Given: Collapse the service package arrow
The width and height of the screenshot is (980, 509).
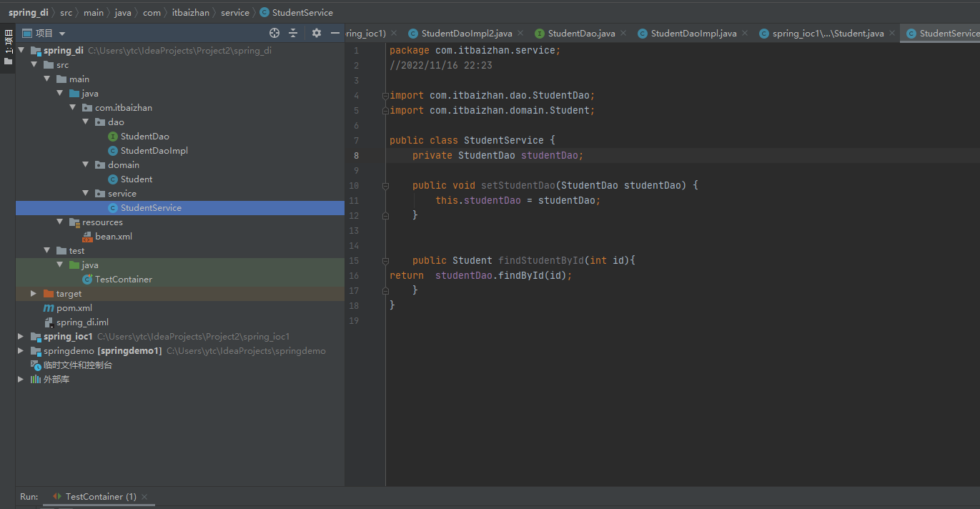Looking at the screenshot, I should pos(86,193).
